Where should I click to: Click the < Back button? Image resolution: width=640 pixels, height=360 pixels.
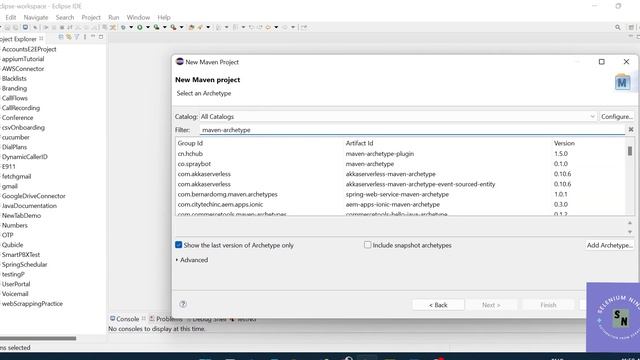click(x=438, y=305)
